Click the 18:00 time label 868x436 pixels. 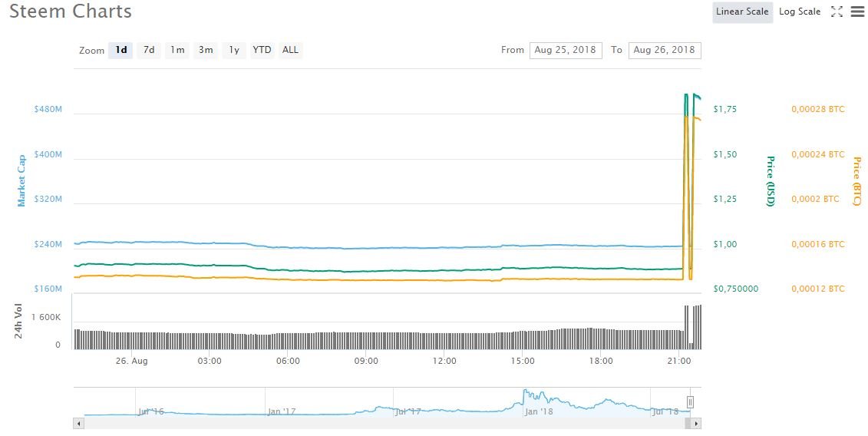point(601,361)
